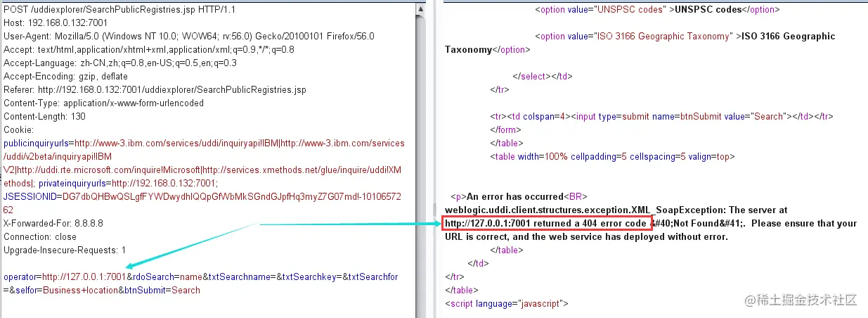Click the </select></td> closing tag line

pos(541,77)
